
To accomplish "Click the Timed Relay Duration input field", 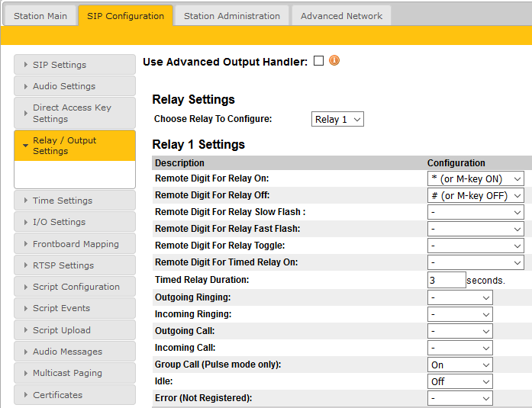I will pyautogui.click(x=447, y=280).
